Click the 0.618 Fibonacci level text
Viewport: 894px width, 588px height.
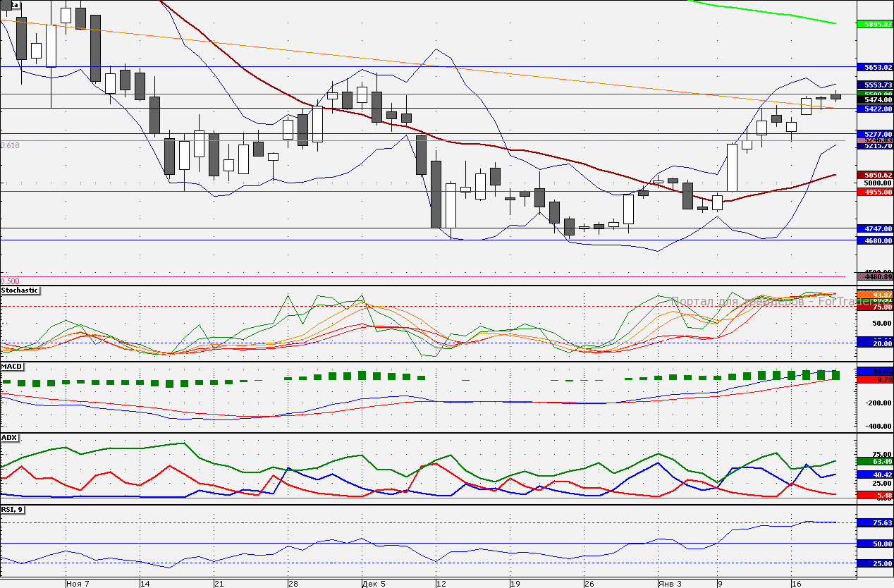tap(11, 145)
